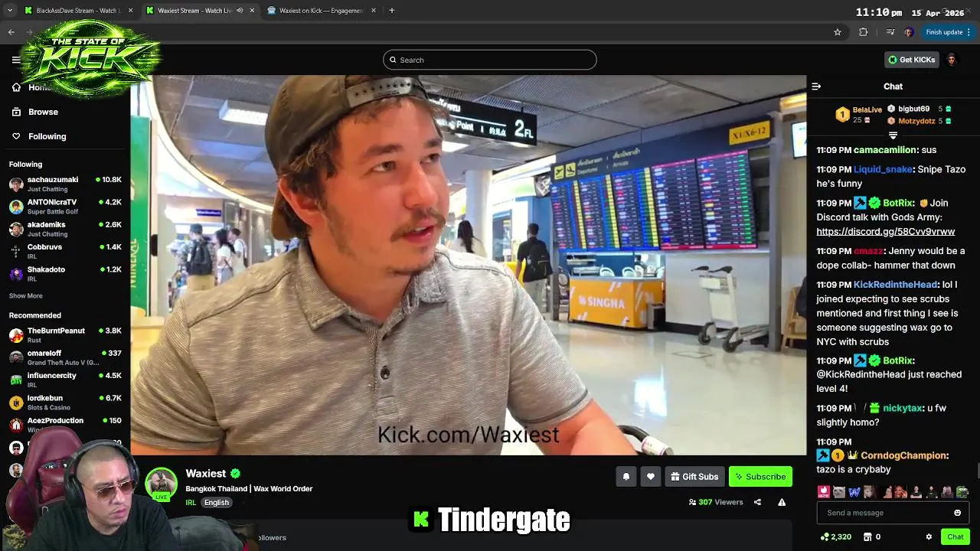Viewport: 980px width, 551px height.
Task: Click the Finish update button
Action: [x=948, y=32]
